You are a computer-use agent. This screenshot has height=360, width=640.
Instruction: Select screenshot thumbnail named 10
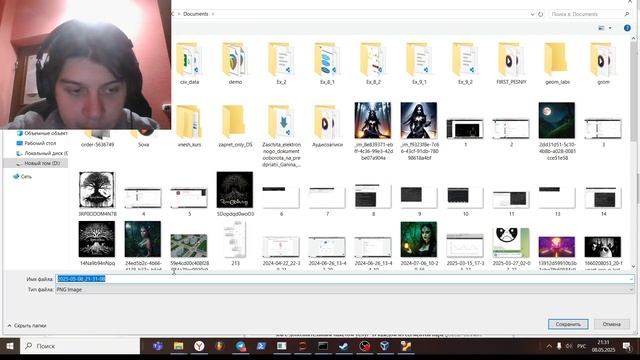click(465, 199)
